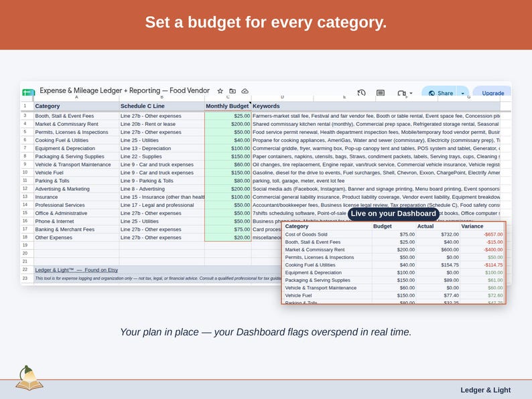Open version history clock icon
The image size is (532, 399).
pyautogui.click(x=361, y=92)
